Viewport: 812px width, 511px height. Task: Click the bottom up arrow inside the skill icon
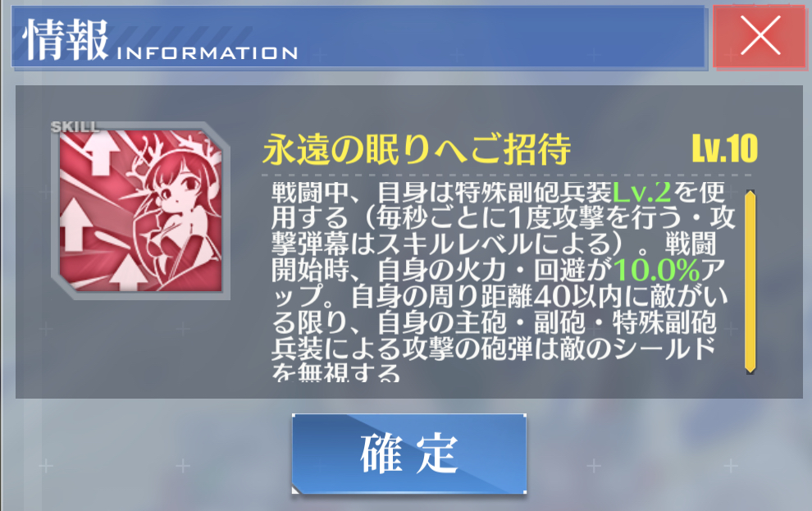pos(128,273)
